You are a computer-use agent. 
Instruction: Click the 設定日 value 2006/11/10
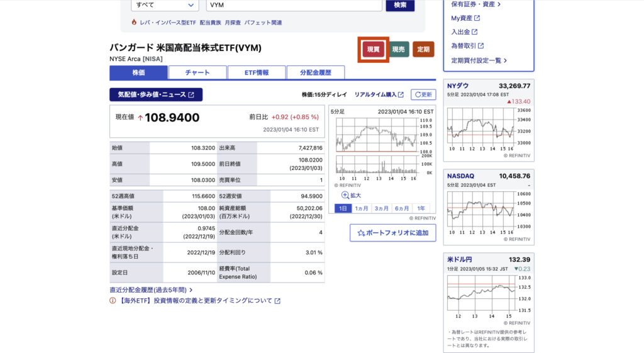click(x=201, y=272)
